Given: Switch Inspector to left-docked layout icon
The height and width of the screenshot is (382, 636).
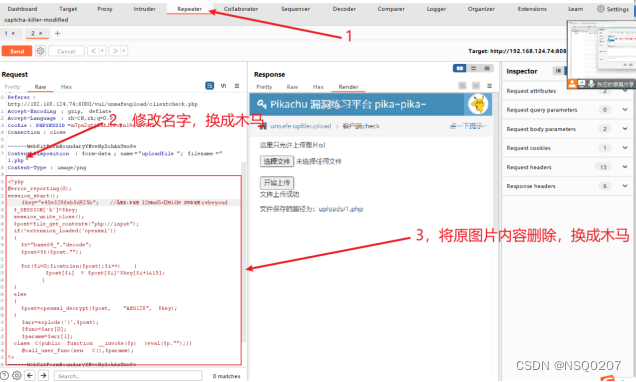Looking at the screenshot, I should click(558, 71).
